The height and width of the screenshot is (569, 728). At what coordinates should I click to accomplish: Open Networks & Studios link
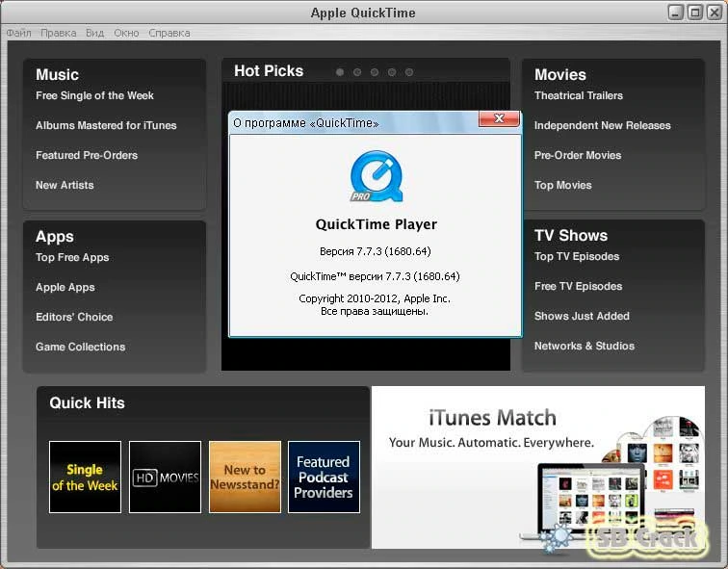point(585,346)
